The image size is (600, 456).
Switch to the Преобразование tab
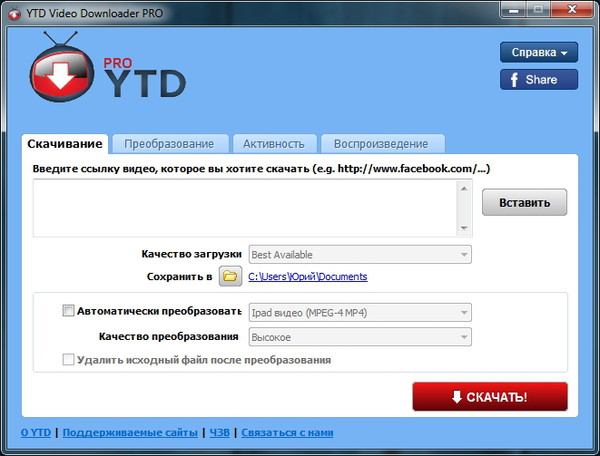click(170, 144)
